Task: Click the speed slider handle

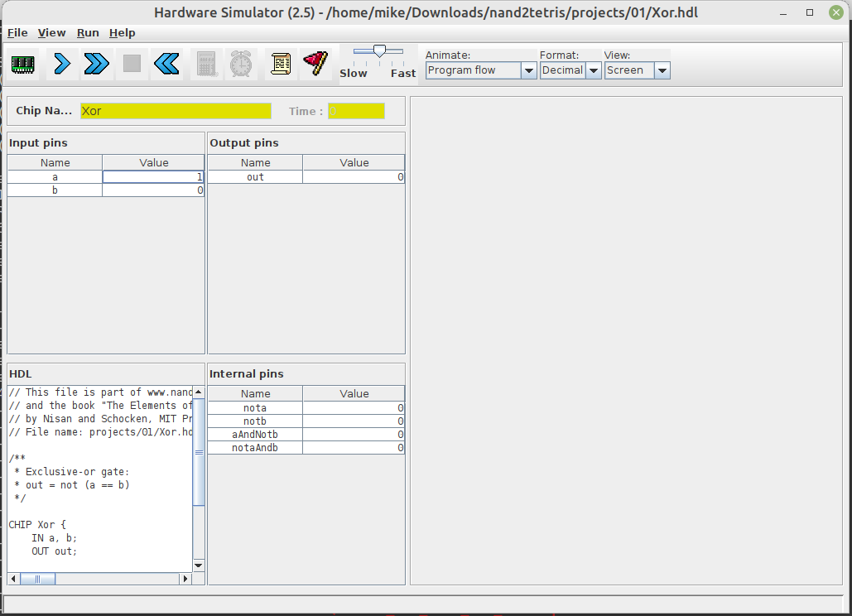Action: click(x=379, y=51)
